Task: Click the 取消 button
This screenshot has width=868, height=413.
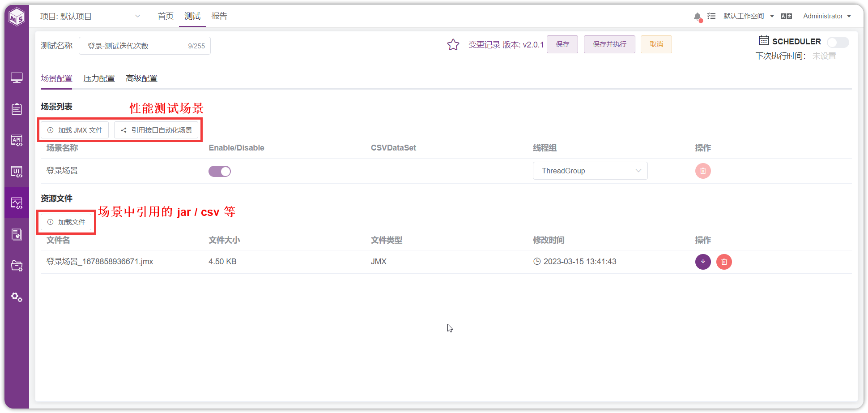Action: click(656, 44)
